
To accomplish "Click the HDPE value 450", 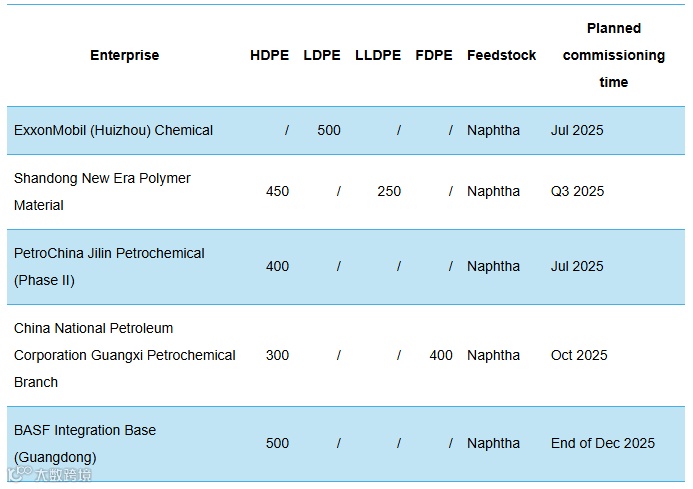I will [277, 191].
